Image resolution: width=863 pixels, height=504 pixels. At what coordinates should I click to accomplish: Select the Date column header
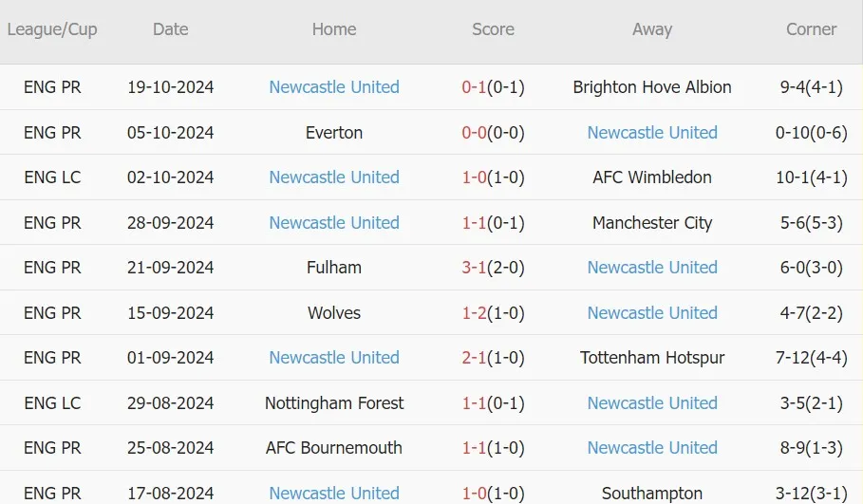171,29
